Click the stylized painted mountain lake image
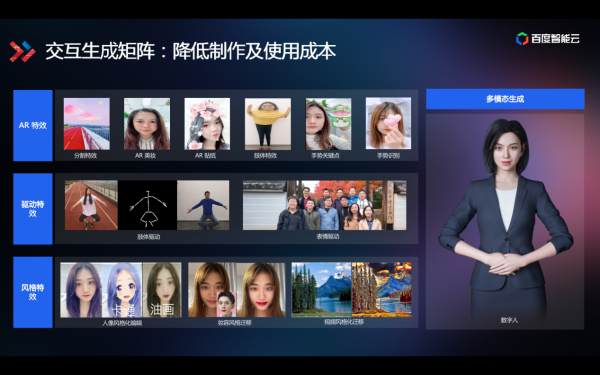The image size is (600, 375). pyautogui.click(x=382, y=289)
